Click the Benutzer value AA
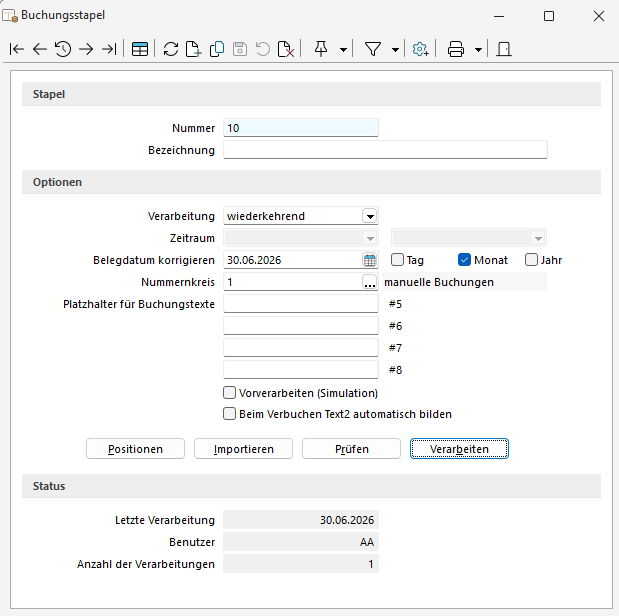The image size is (619, 616). [x=301, y=542]
